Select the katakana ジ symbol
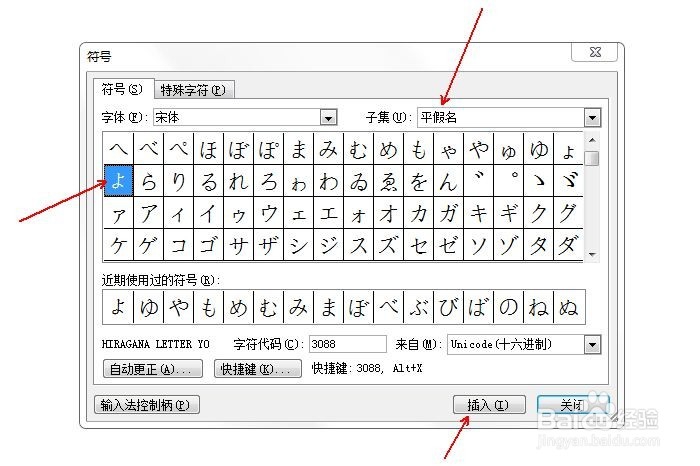This screenshot has width=700, height=466. pyautogui.click(x=329, y=245)
